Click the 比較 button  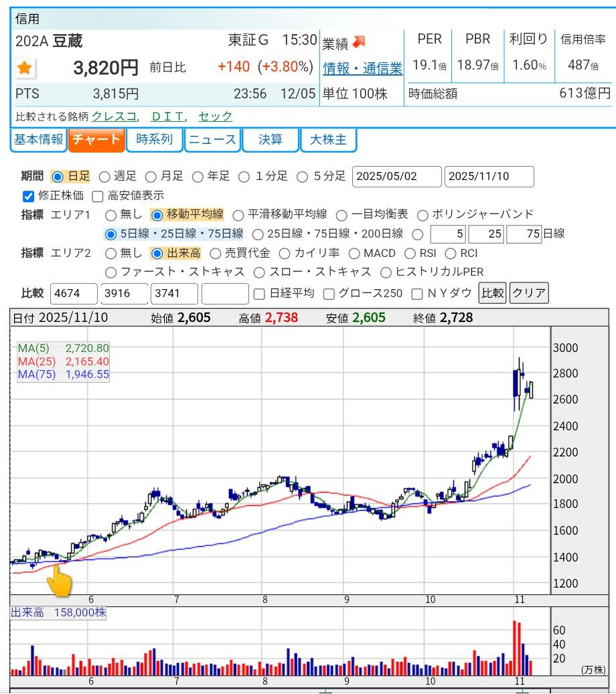pyautogui.click(x=491, y=292)
